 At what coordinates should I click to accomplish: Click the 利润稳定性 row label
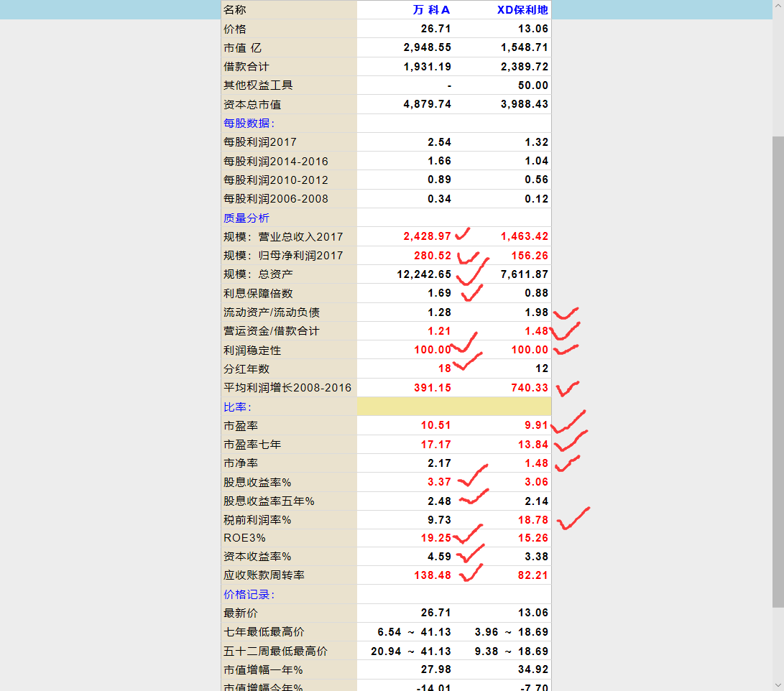coord(252,351)
